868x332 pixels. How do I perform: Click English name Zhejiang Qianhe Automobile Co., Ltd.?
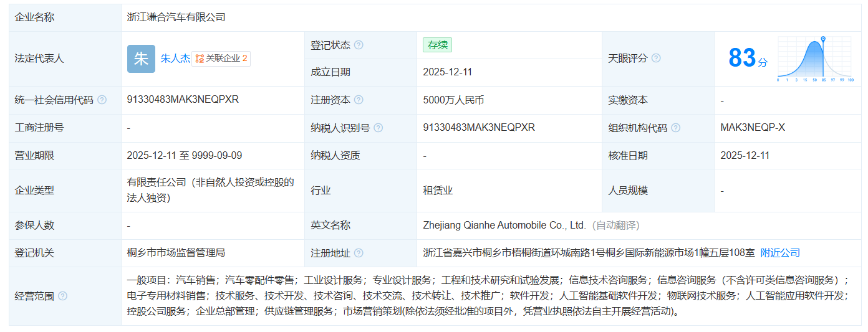point(504,225)
